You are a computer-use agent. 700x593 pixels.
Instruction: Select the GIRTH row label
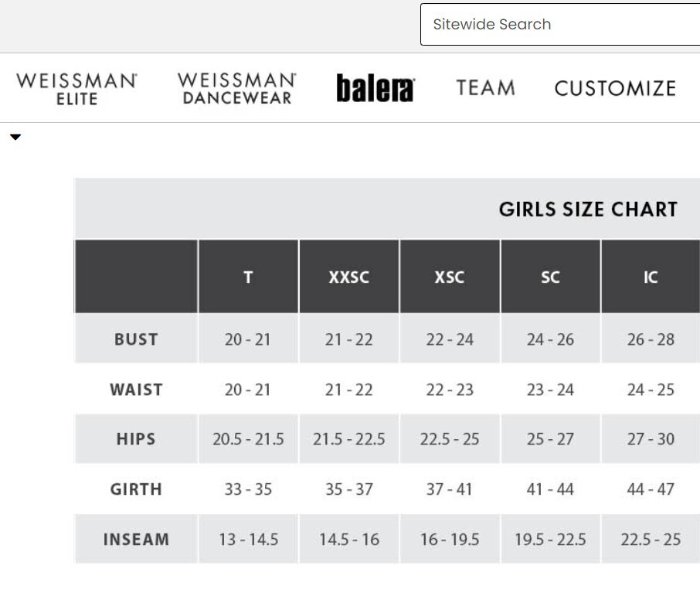(x=136, y=489)
